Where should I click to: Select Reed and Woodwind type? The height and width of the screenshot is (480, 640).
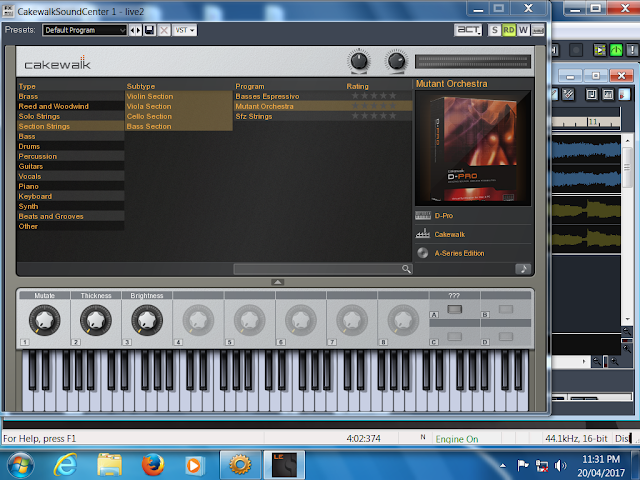tap(71, 107)
